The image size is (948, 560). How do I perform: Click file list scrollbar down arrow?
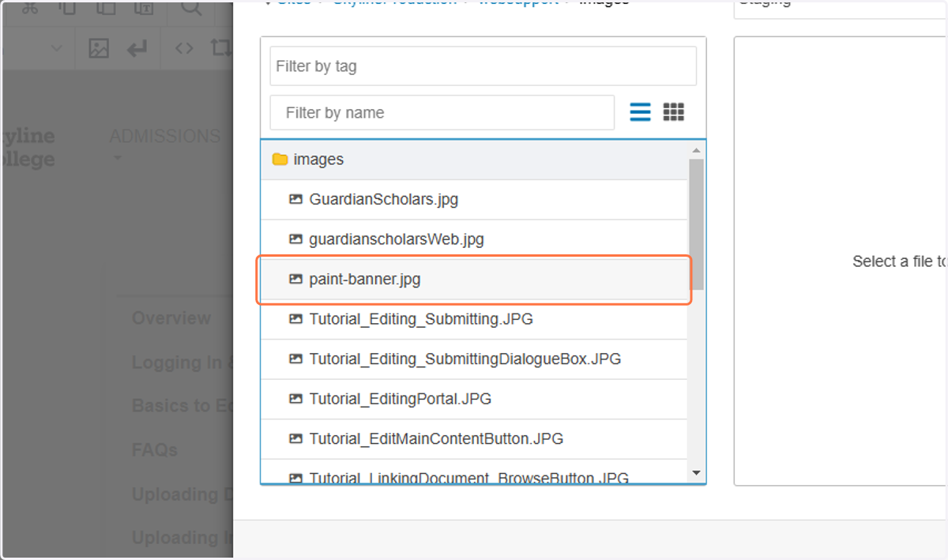[x=696, y=473]
